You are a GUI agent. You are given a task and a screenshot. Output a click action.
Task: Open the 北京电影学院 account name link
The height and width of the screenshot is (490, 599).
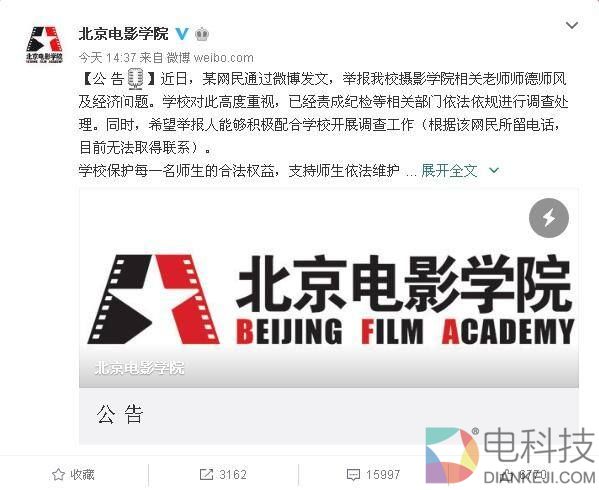123,34
